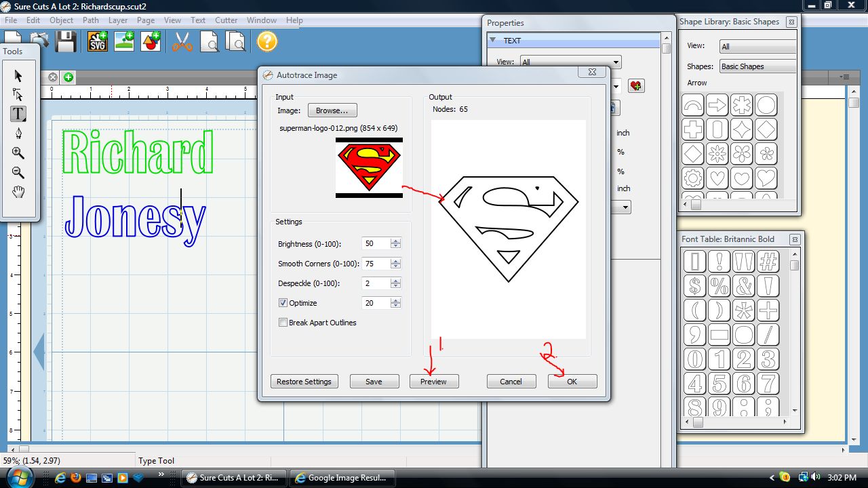Open the Object menu

(x=61, y=20)
